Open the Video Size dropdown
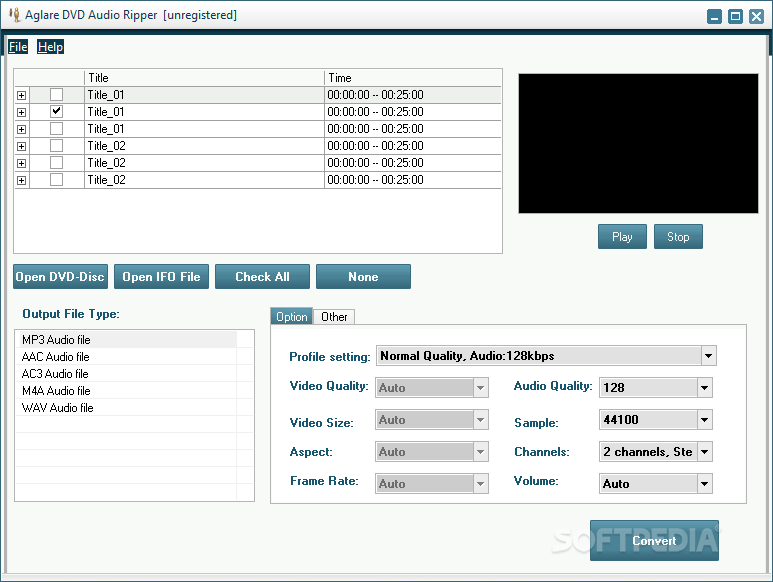This screenshot has height=582, width=773. (x=481, y=420)
